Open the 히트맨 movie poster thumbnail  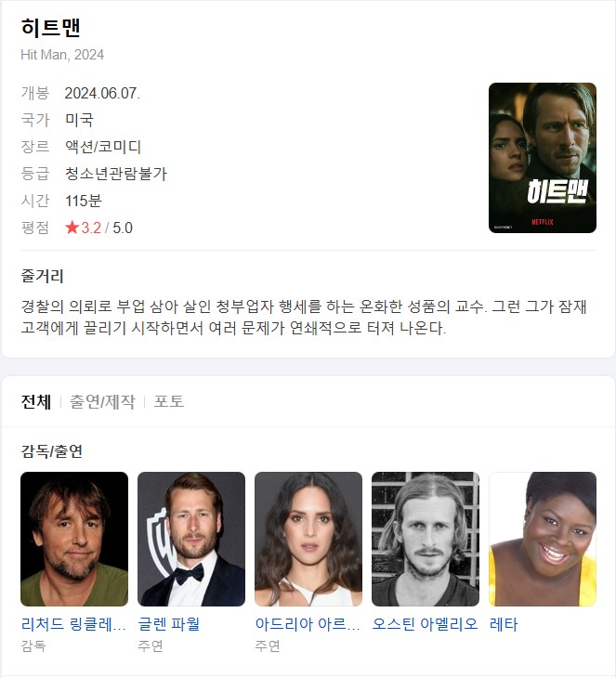coord(543,158)
